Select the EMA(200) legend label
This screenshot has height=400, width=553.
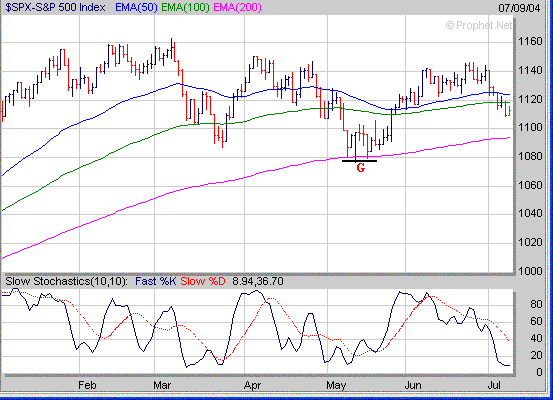237,7
